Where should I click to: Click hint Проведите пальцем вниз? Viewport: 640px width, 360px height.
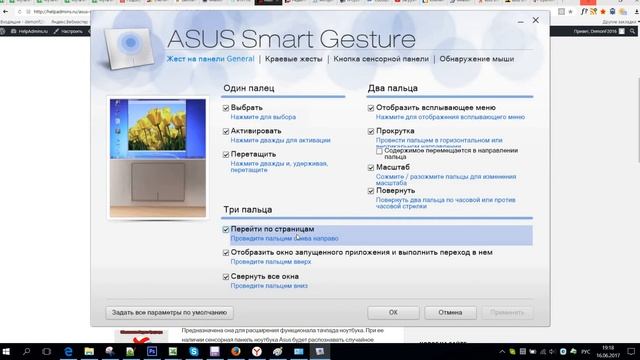pos(269,286)
